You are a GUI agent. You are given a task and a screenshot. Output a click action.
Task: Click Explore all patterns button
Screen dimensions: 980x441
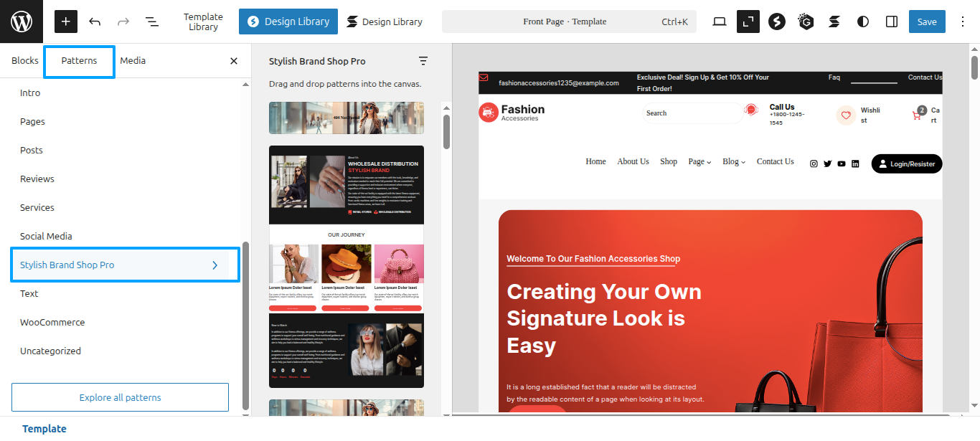(x=120, y=397)
